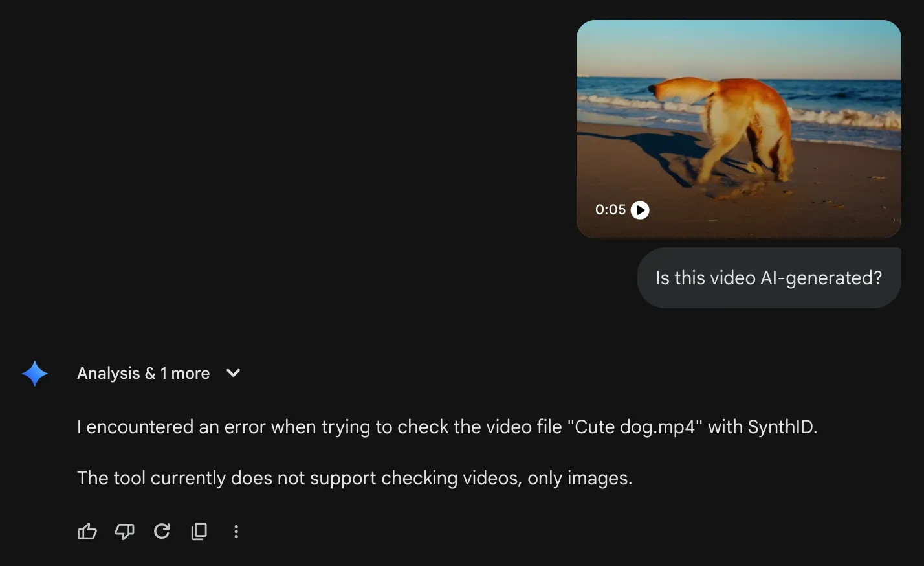The height and width of the screenshot is (566, 924).
Task: Click the "Analysis & 1 more" label
Action: 143,374
